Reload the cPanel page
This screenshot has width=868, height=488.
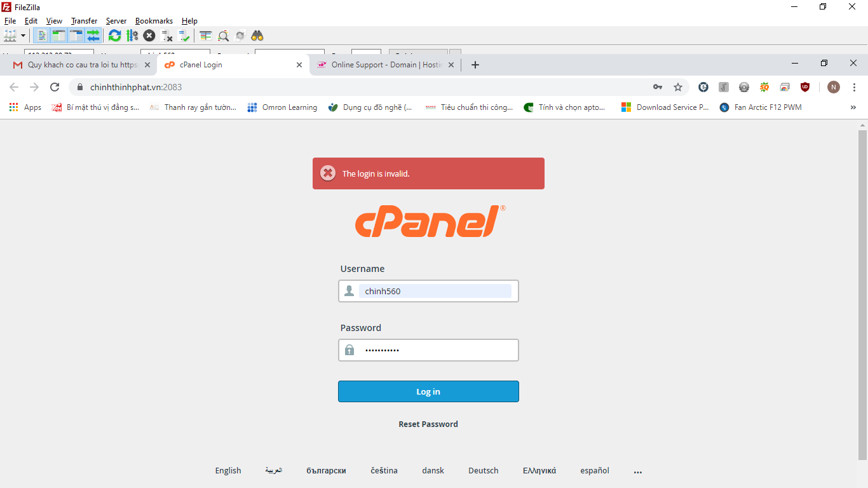point(55,87)
